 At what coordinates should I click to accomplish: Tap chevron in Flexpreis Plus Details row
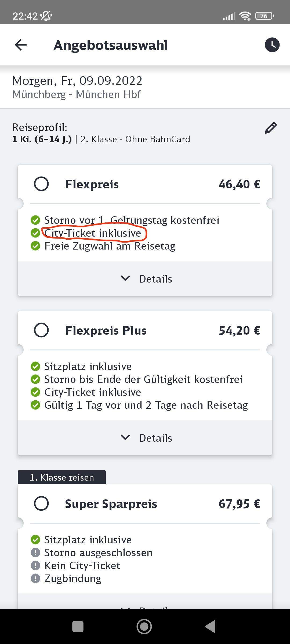(125, 438)
